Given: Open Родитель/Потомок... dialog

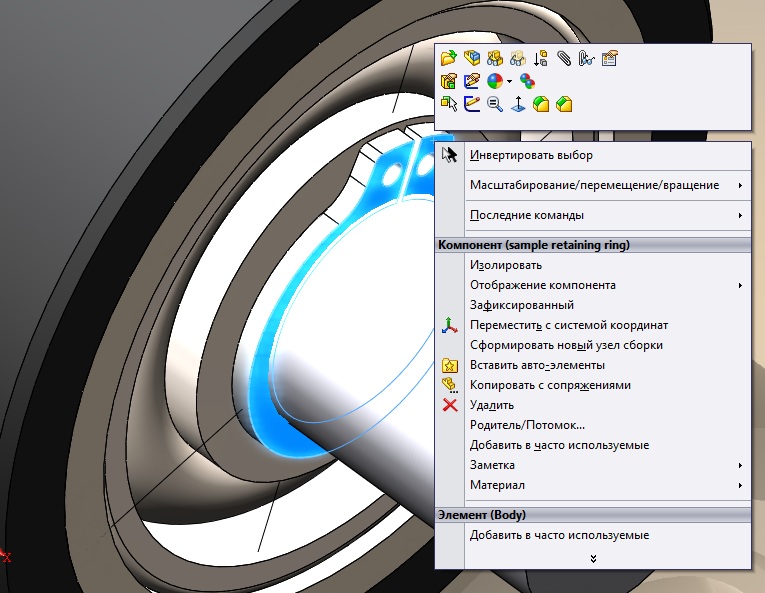Looking at the screenshot, I should point(527,425).
